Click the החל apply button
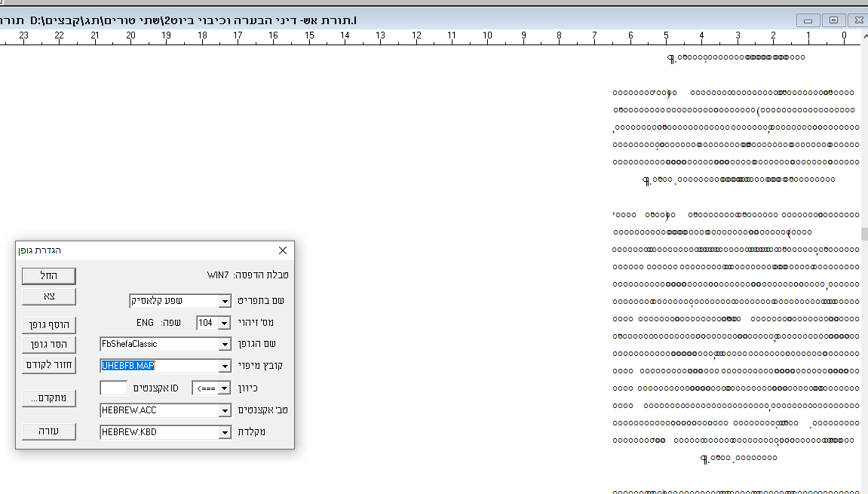868x494 pixels. [49, 276]
